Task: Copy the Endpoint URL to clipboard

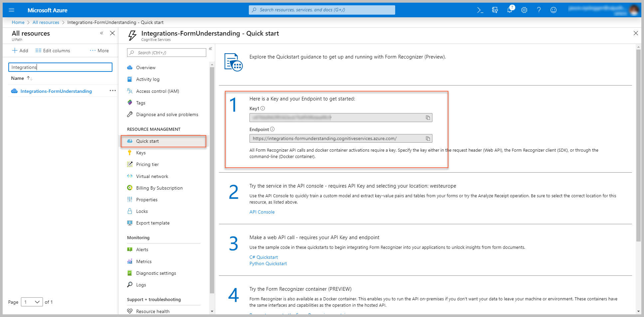Action: [x=428, y=139]
